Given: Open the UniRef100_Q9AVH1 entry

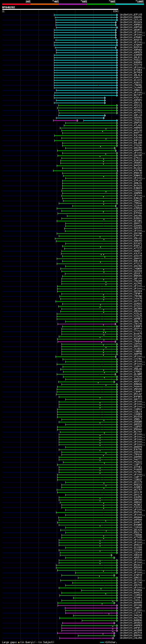Looking at the screenshot, I should coord(131,17).
